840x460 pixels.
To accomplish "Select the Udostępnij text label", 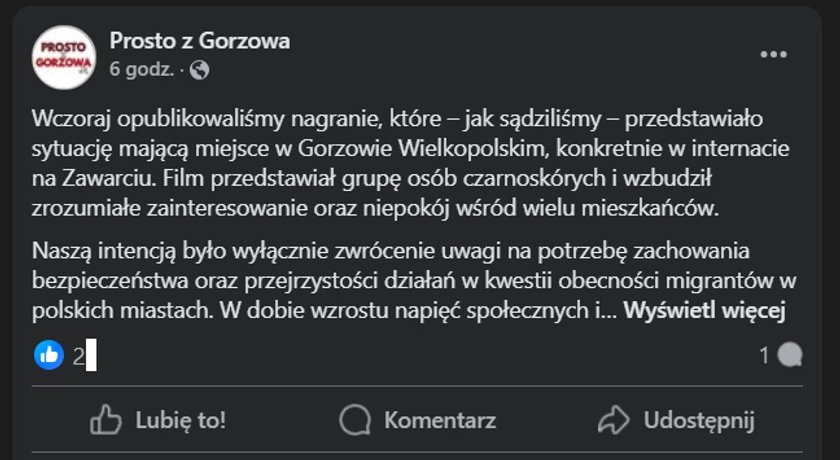I will 699,421.
